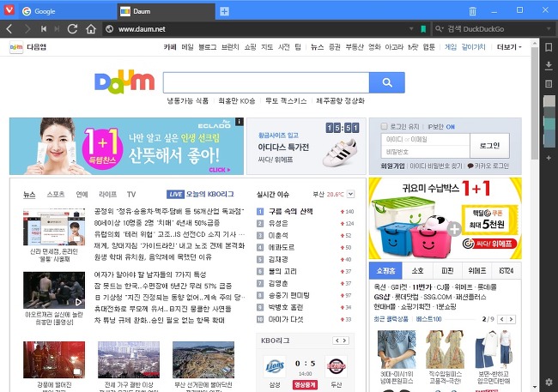Select the 위메프 shopping tab
This screenshot has height=392, width=558.
[x=476, y=271]
